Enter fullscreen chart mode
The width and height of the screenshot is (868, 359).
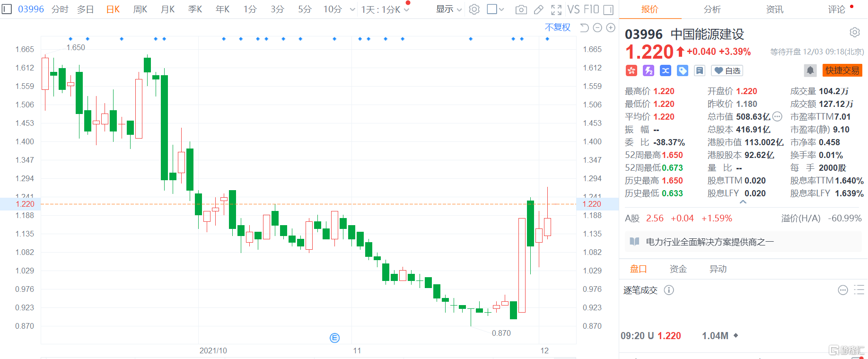(x=556, y=9)
